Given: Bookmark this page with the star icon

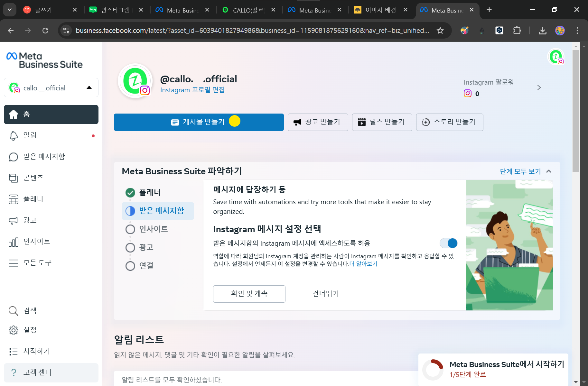Looking at the screenshot, I should pyautogui.click(x=440, y=31).
